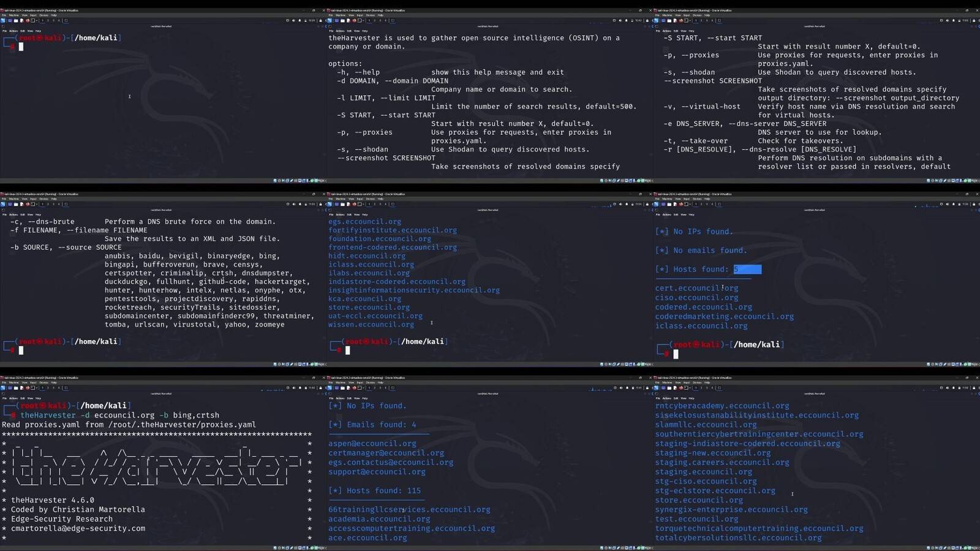Click email 'support@eccouncil.org'
This screenshot has width=980, height=551.
click(x=377, y=472)
